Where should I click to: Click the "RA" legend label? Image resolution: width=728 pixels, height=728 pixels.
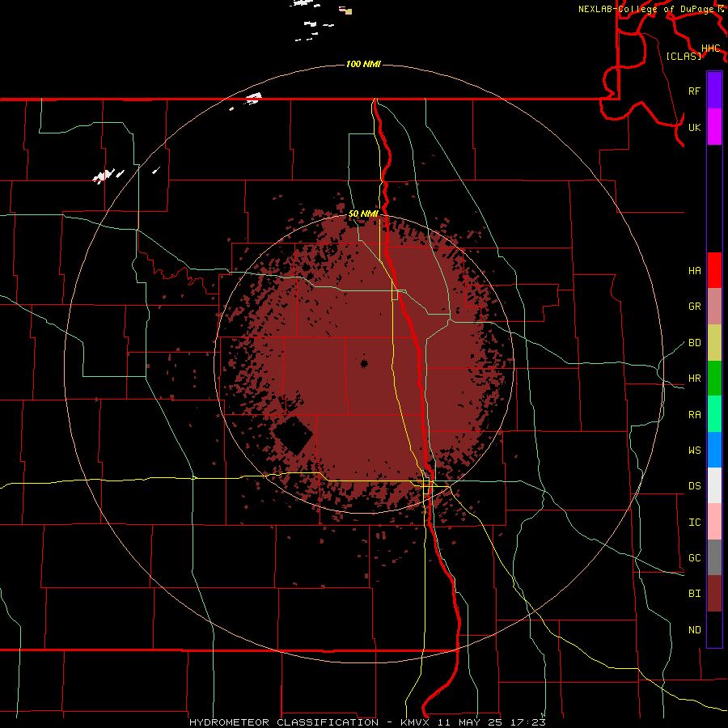click(x=694, y=415)
